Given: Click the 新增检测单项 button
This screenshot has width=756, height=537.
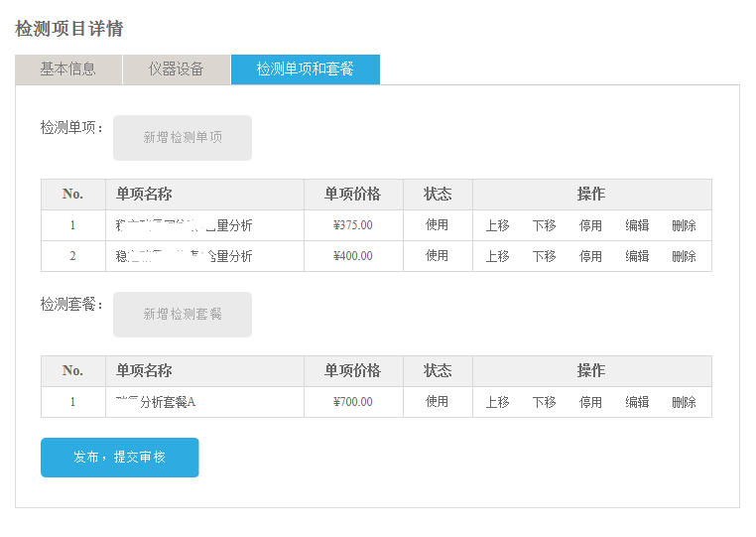Looking at the screenshot, I should [183, 138].
